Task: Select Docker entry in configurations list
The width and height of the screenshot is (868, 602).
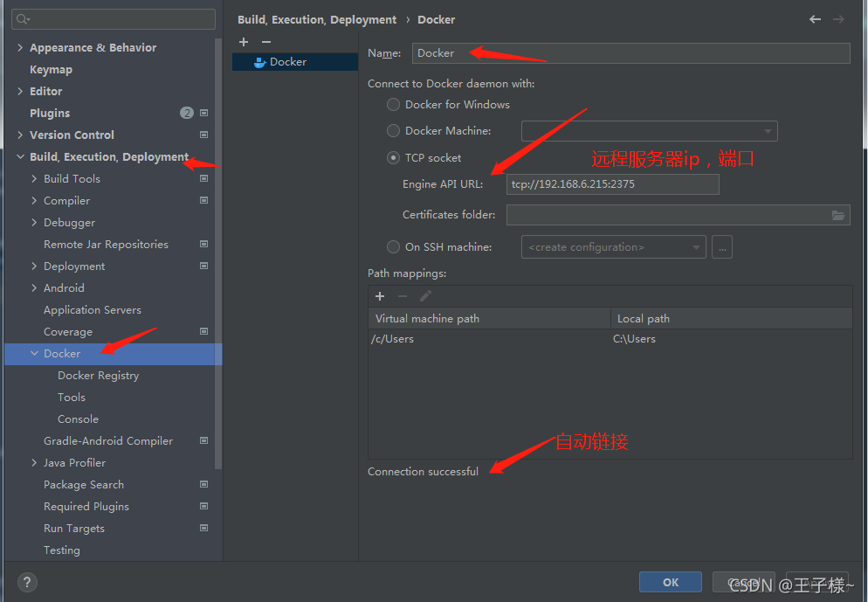Action: (295, 62)
